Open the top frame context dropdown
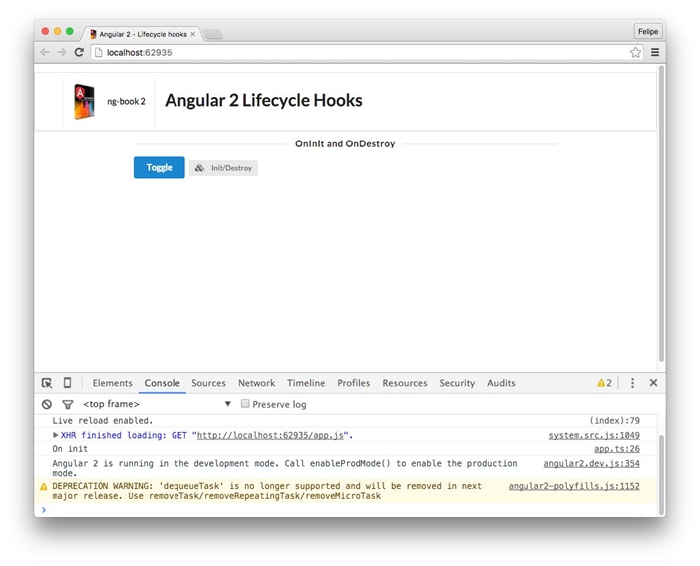 coord(227,404)
